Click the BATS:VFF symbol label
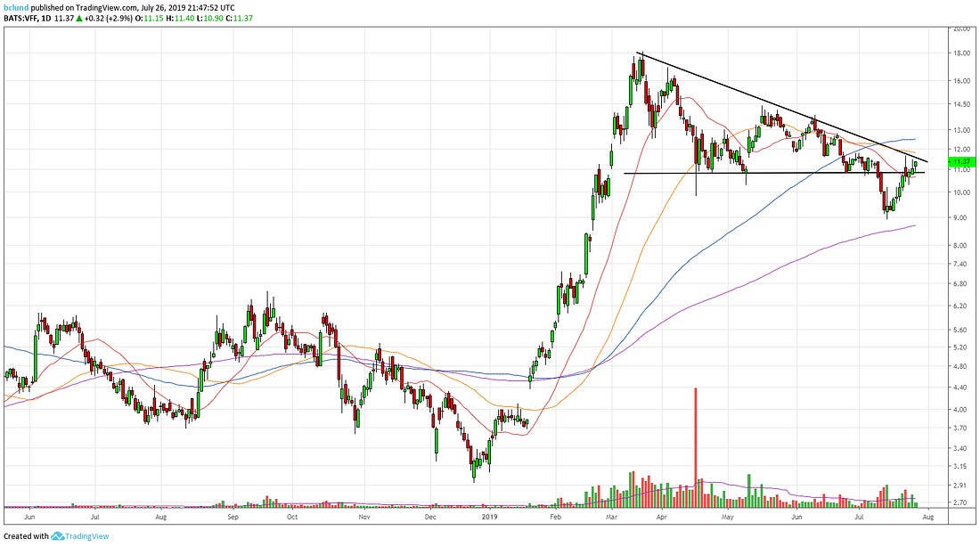 pyautogui.click(x=21, y=20)
